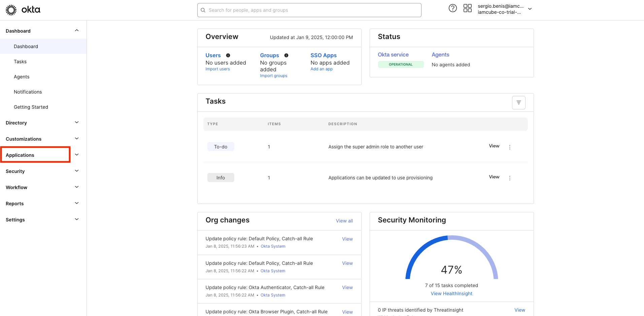Collapse the Dashboard sidebar section

pyautogui.click(x=77, y=31)
